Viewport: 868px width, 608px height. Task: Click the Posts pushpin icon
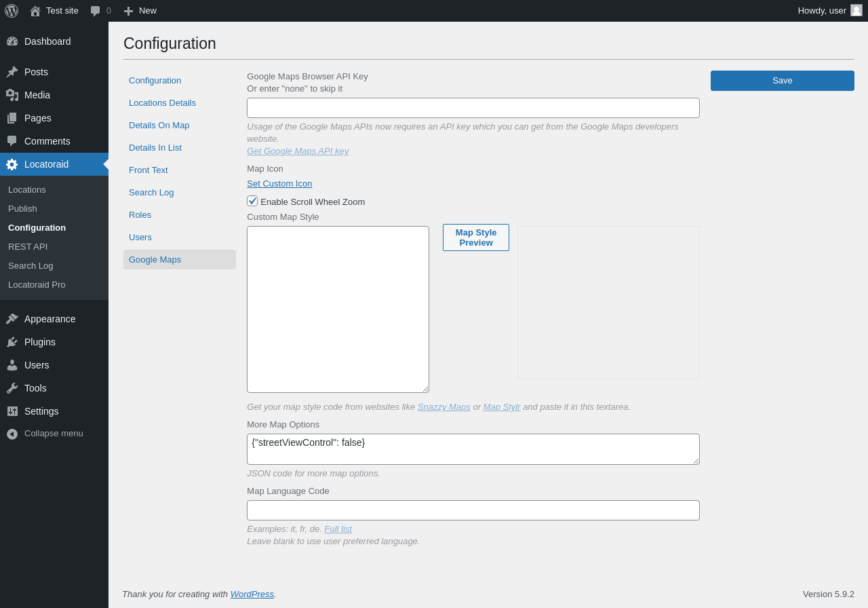tap(12, 72)
